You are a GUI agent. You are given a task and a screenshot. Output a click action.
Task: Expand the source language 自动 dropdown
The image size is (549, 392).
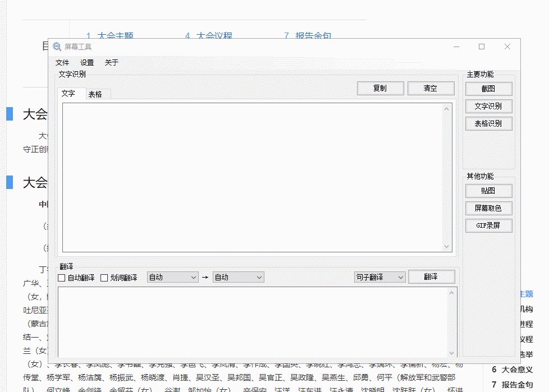(x=172, y=277)
